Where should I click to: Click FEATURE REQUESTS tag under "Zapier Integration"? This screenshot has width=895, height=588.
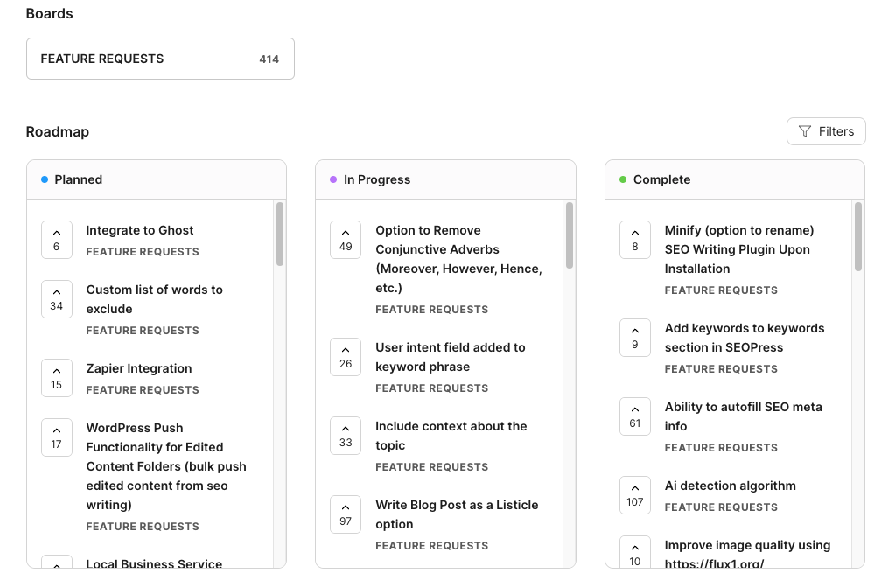[x=142, y=389]
